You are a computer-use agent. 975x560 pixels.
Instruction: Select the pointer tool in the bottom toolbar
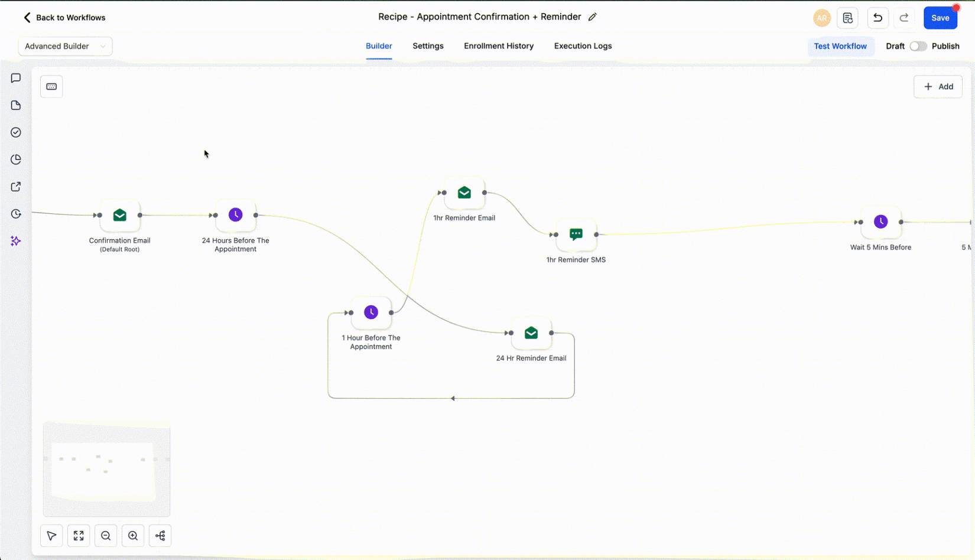pos(51,535)
